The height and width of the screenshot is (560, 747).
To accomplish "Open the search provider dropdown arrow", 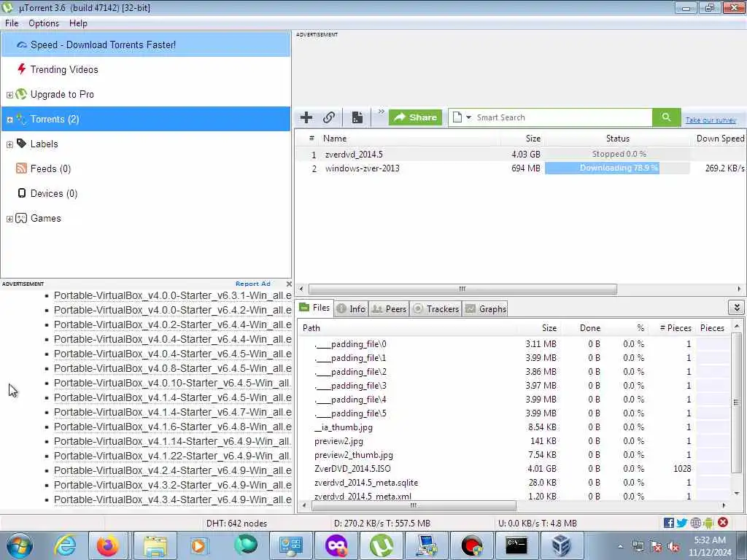I will click(x=468, y=117).
